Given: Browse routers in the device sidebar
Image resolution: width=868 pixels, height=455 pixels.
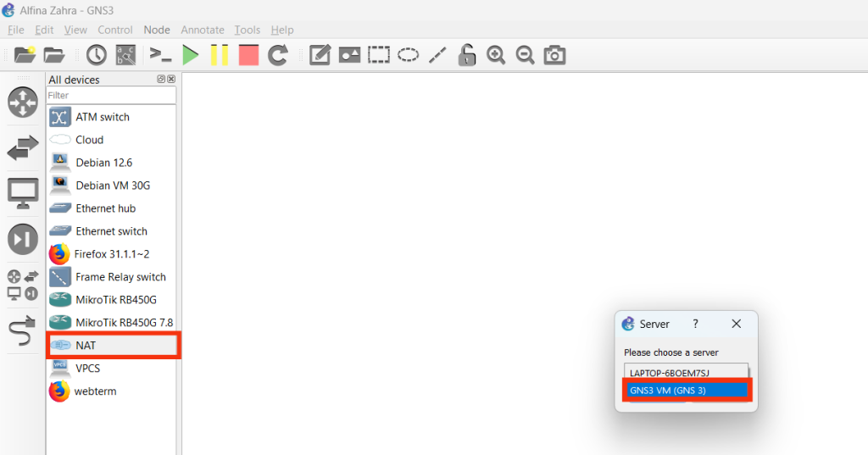Looking at the screenshot, I should (23, 103).
